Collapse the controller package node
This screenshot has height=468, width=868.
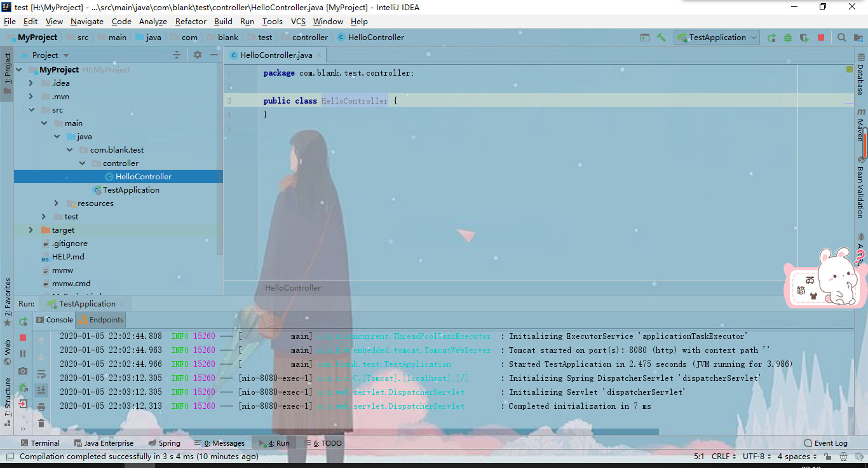(x=82, y=163)
